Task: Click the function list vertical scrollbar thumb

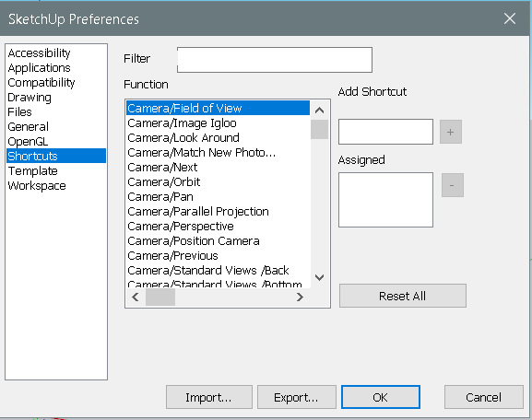Action: click(x=319, y=129)
